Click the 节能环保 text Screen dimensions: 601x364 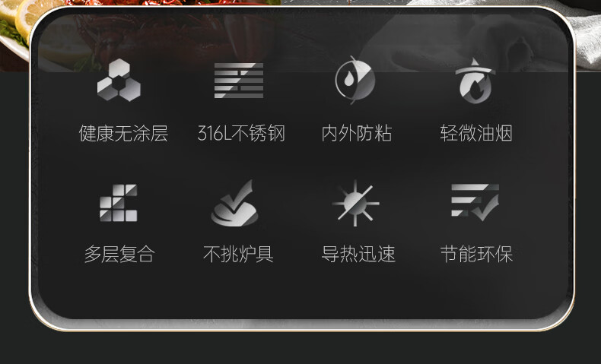pyautogui.click(x=476, y=254)
